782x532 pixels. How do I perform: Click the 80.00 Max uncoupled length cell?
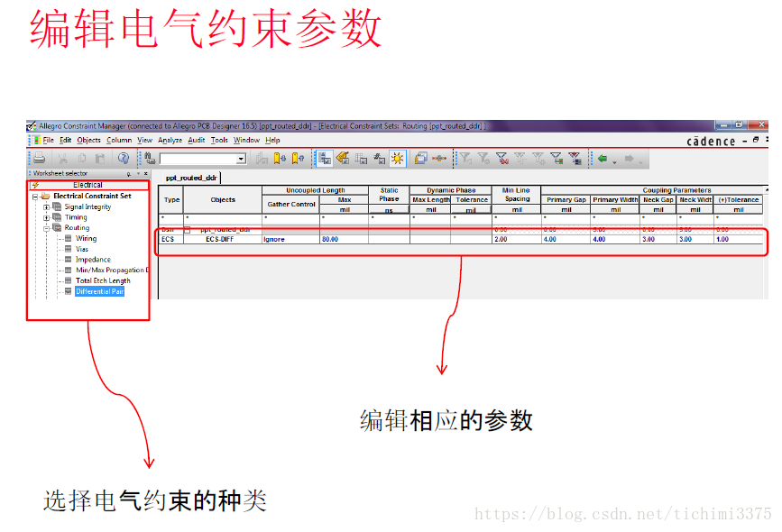tap(345, 239)
